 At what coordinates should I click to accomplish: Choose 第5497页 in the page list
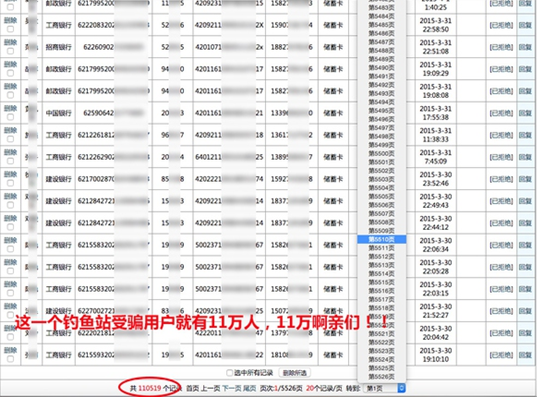point(382,128)
